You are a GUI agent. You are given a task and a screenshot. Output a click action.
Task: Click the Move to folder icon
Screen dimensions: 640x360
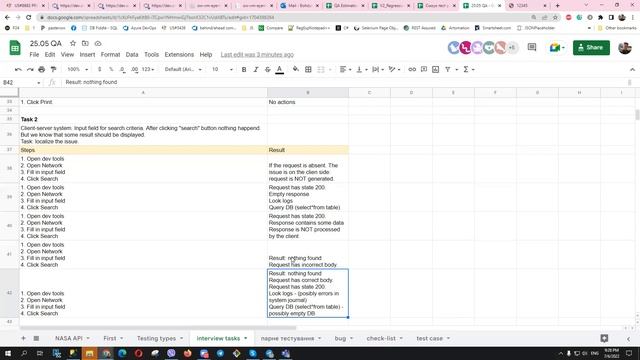pos(85,43)
